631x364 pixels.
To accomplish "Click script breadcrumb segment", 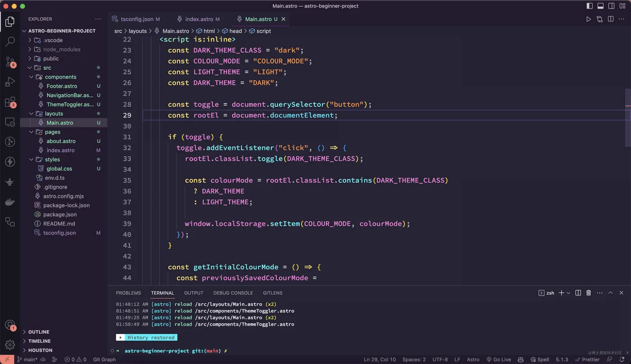I will pos(260,31).
